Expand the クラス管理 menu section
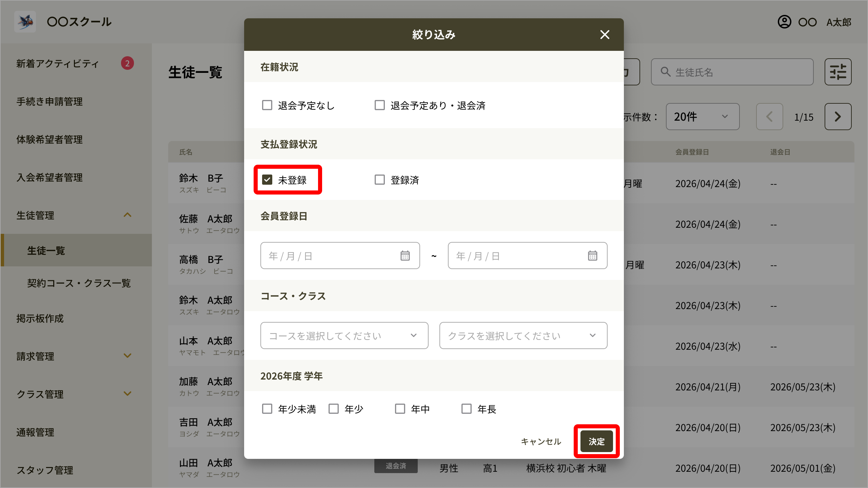Image resolution: width=868 pixels, height=488 pixels. click(127, 394)
